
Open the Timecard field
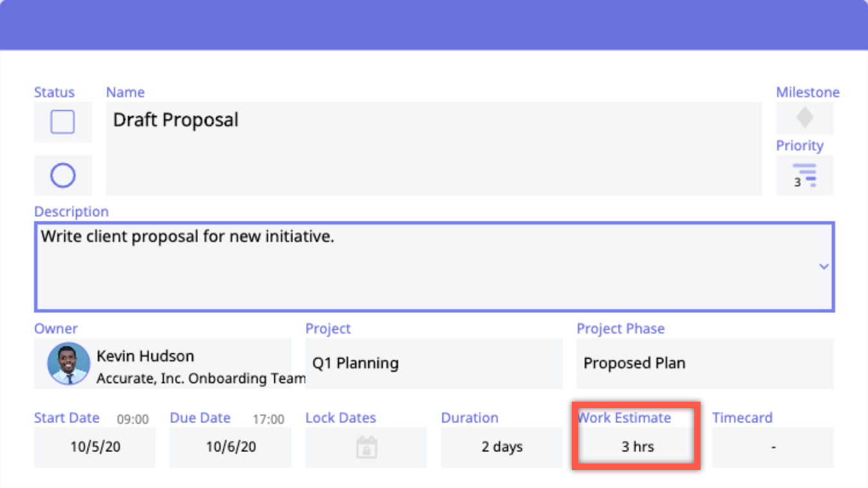[x=773, y=447]
